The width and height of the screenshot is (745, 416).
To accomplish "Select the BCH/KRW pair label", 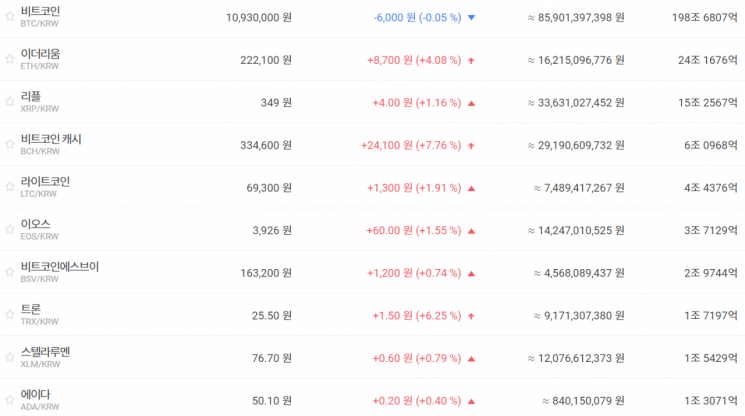I will (40, 151).
